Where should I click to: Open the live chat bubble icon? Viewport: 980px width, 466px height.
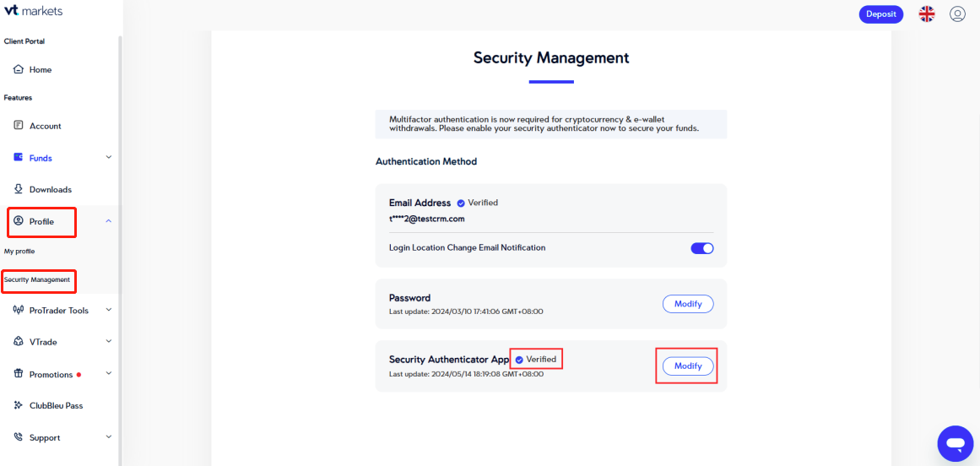click(955, 443)
